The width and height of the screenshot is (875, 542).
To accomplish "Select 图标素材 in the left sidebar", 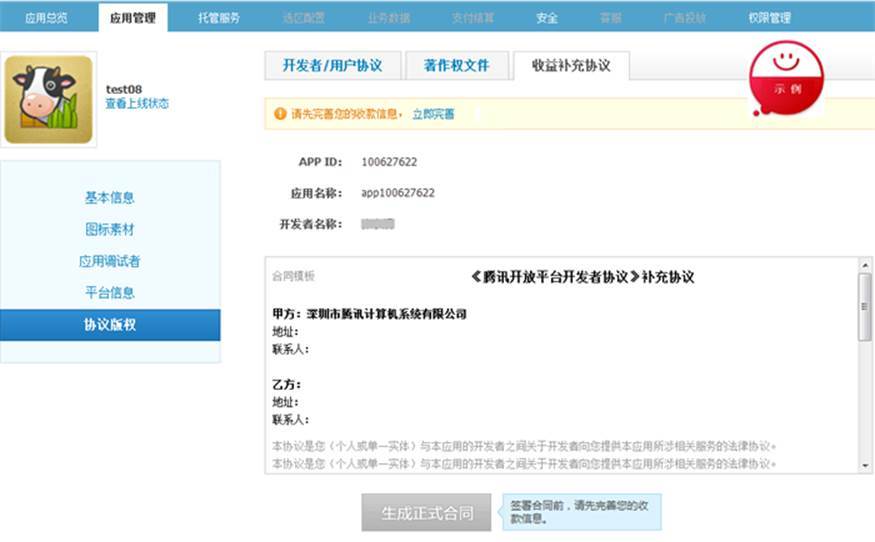I will (110, 230).
